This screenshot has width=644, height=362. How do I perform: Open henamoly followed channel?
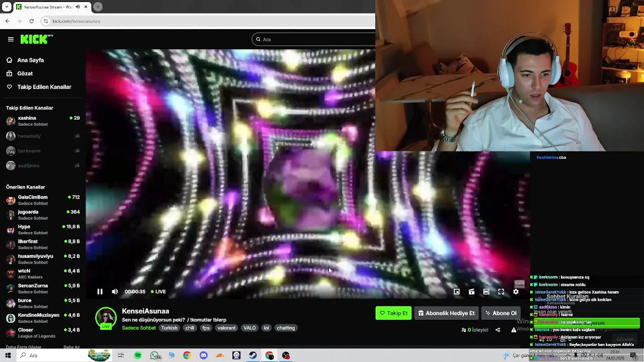point(43,136)
